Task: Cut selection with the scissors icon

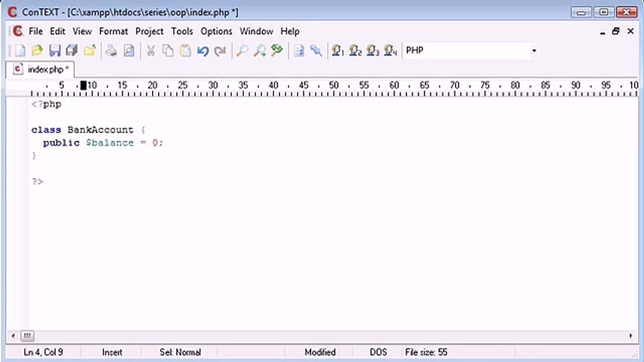Action: coord(150,50)
